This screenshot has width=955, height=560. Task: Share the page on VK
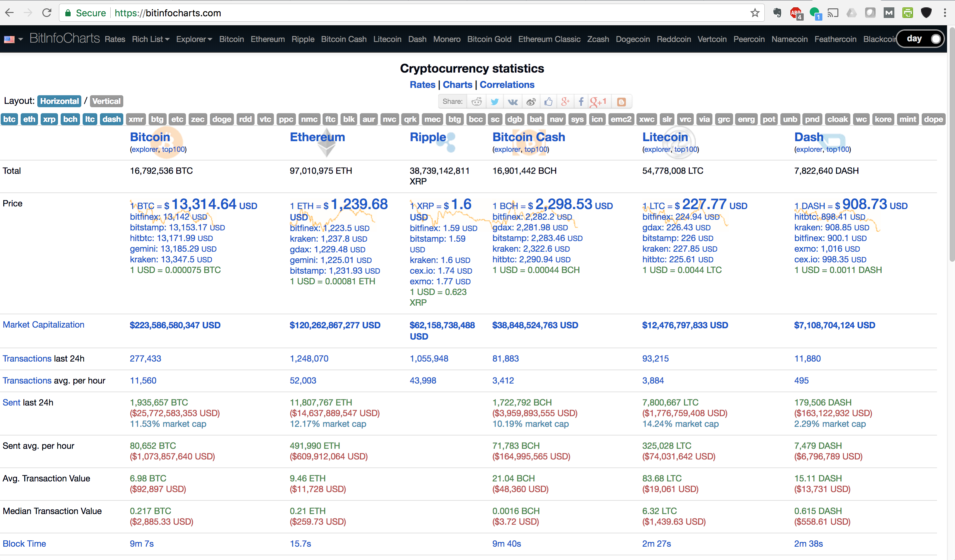coord(513,102)
